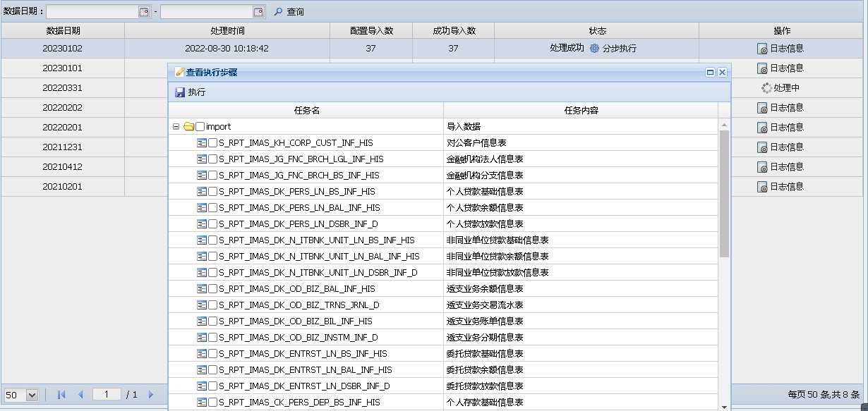Click the page number input field
This screenshot has height=411, width=868.
click(x=107, y=395)
